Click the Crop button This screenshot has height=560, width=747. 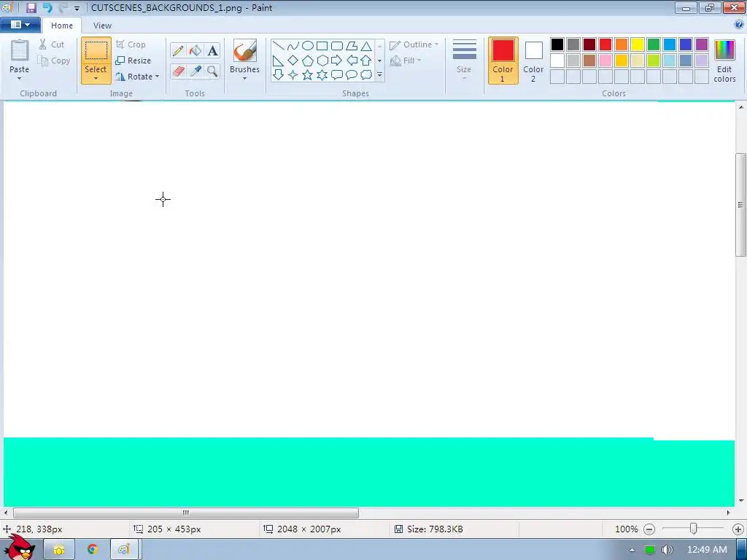point(131,44)
